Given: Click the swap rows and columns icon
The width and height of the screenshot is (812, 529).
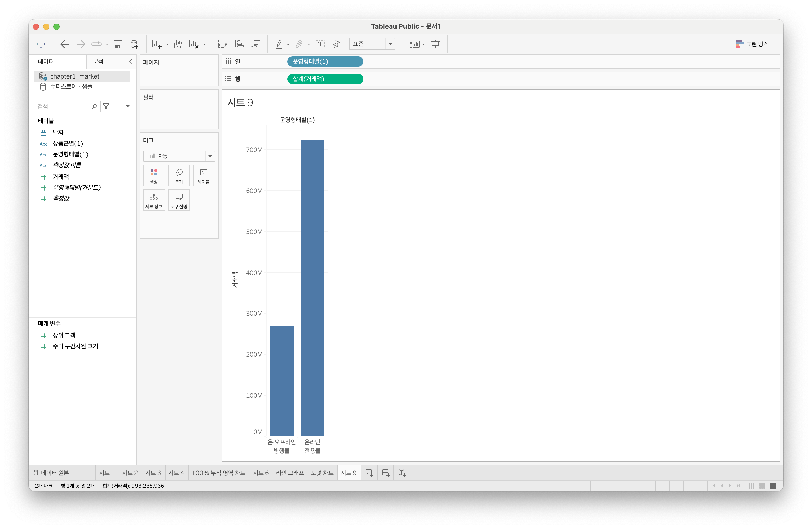Looking at the screenshot, I should coord(222,44).
